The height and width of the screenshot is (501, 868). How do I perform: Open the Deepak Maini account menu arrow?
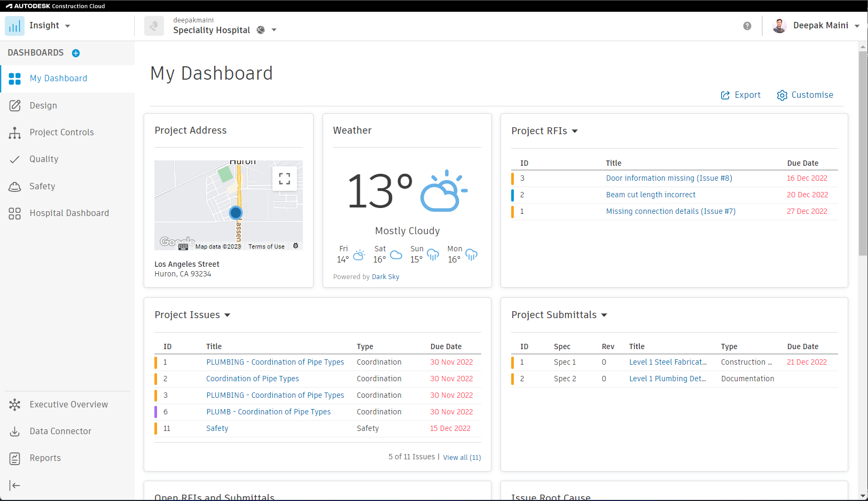pyautogui.click(x=857, y=26)
